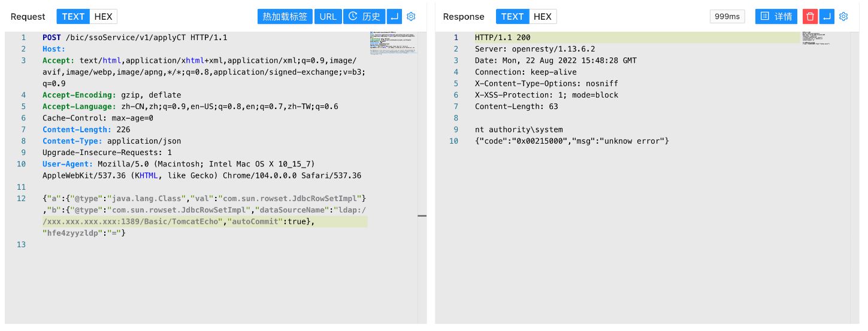868x331 pixels.
Task: Open request editor settings gear
Action: [x=411, y=17]
